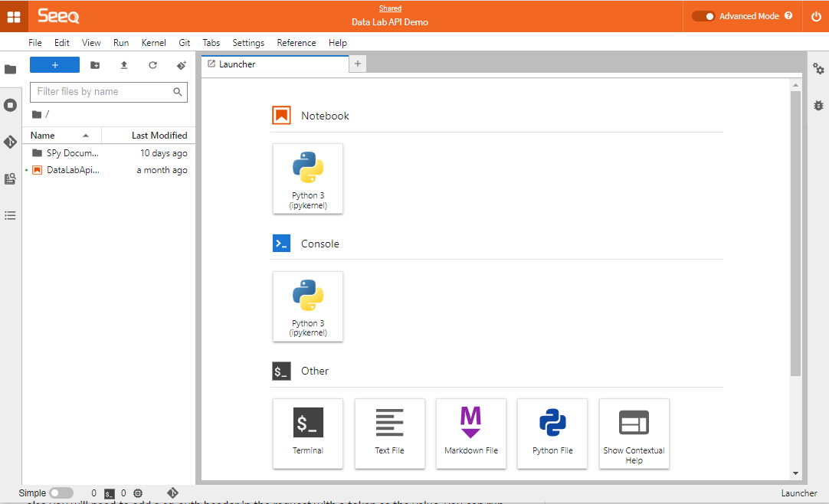
Task: Click the blue New Launcher button
Action: (54, 65)
